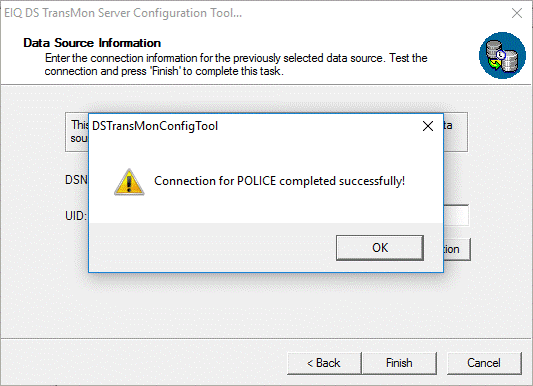533x386 pixels.
Task: Click the database sync icon in header
Action: click(502, 55)
